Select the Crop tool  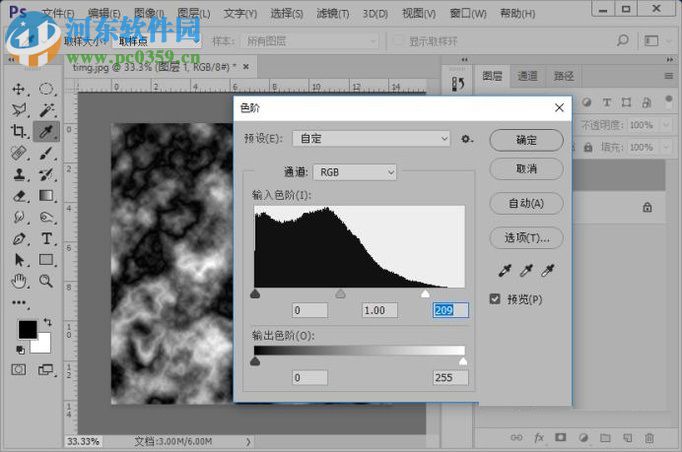click(x=19, y=131)
